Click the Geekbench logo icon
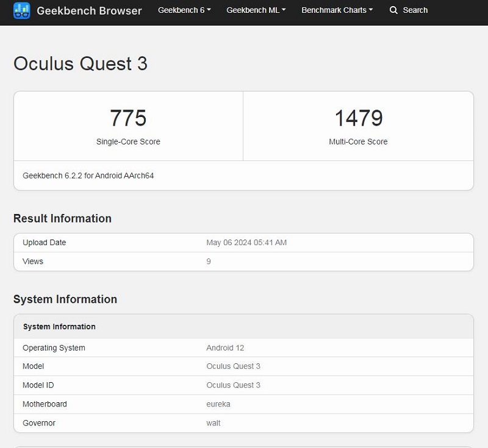The height and width of the screenshot is (448, 488). [x=21, y=10]
